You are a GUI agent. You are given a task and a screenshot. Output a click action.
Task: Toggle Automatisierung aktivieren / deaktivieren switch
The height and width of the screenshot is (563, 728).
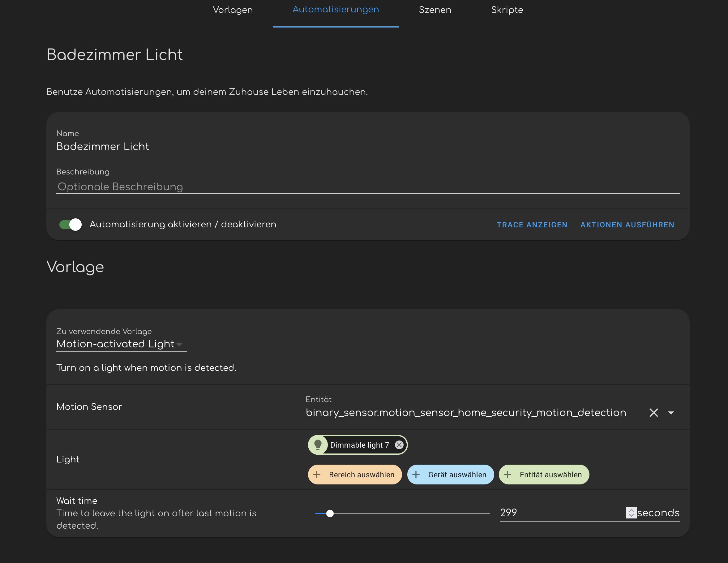[x=71, y=224]
